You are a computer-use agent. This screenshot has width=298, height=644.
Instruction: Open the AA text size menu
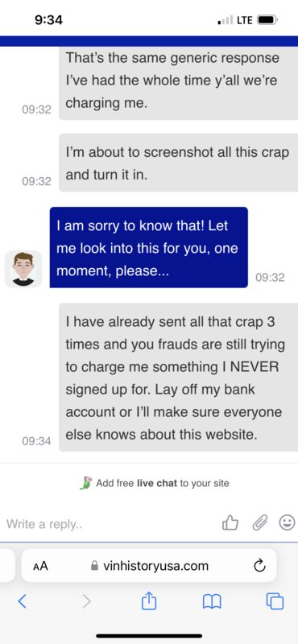(40, 567)
